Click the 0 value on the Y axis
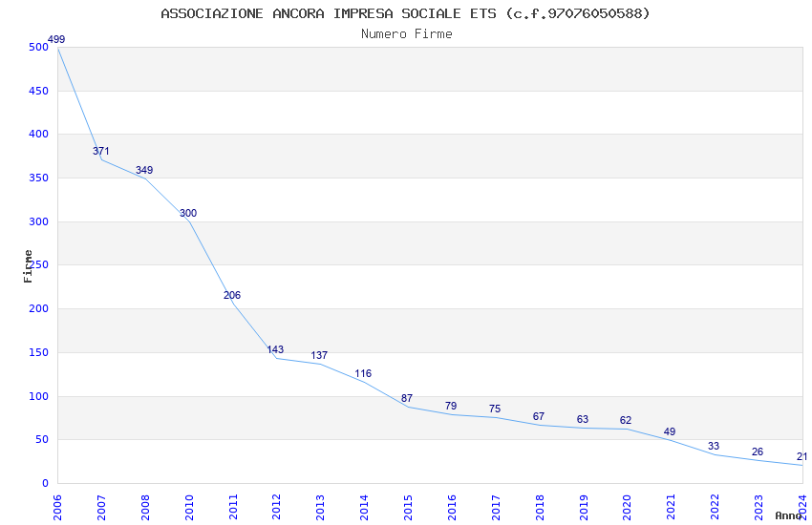The image size is (812, 525). pyautogui.click(x=46, y=484)
